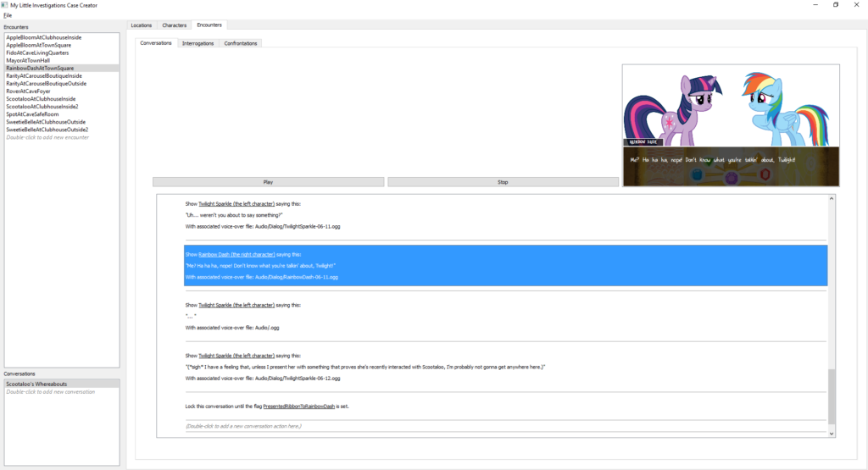Switch to the Characters tab
Screen dimensions: 868x470
pyautogui.click(x=175, y=25)
